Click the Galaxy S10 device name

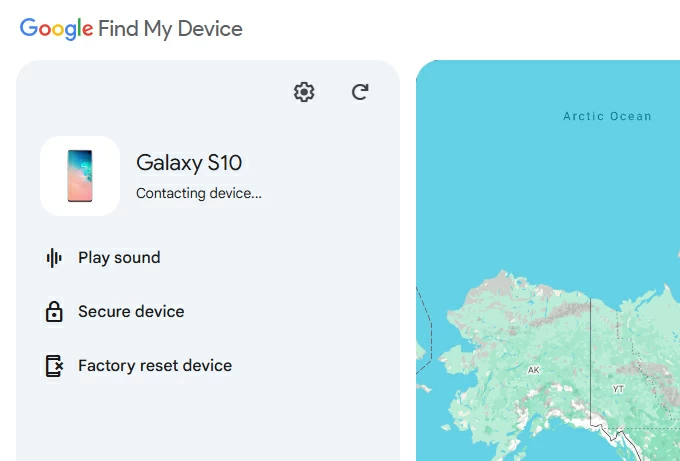click(189, 163)
